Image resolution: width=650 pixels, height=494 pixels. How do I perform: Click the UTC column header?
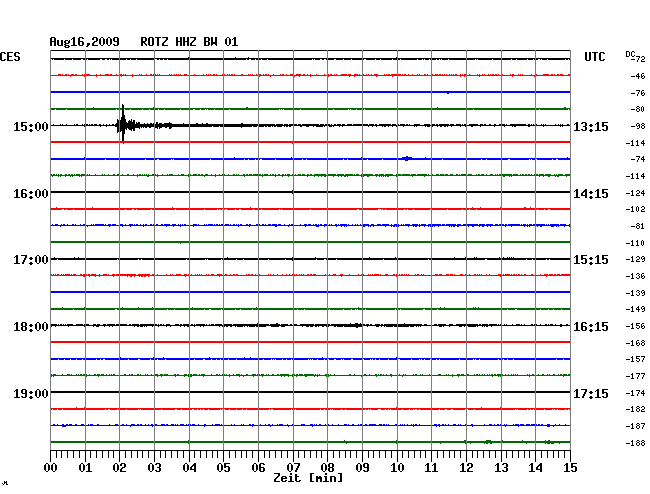pyautogui.click(x=594, y=57)
